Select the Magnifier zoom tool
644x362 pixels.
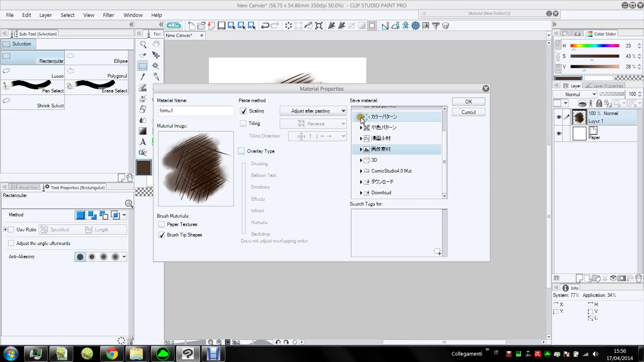(x=143, y=44)
